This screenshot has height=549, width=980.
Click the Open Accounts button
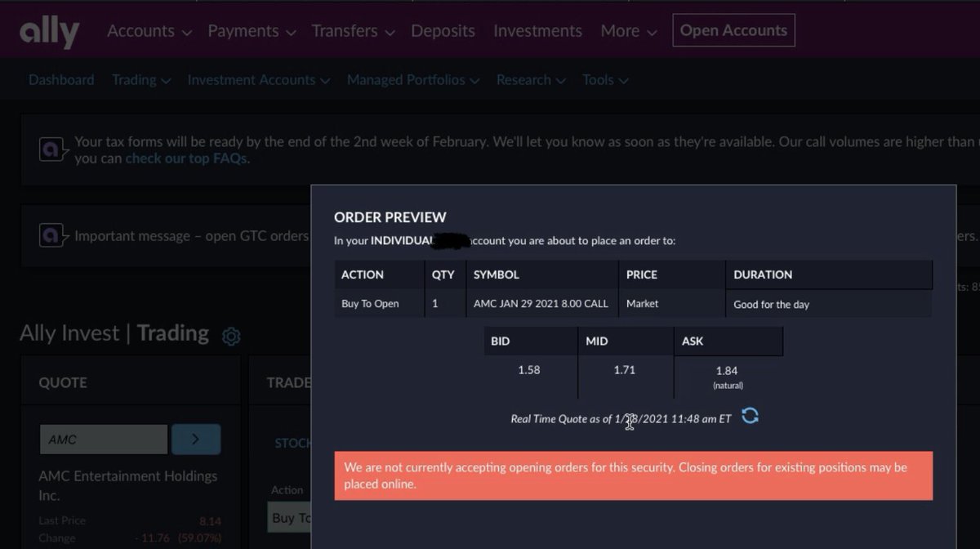(733, 30)
